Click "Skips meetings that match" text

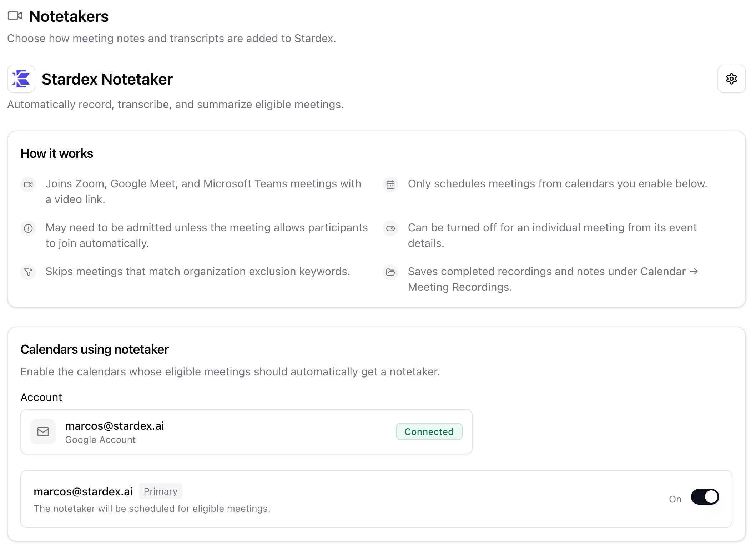click(198, 272)
